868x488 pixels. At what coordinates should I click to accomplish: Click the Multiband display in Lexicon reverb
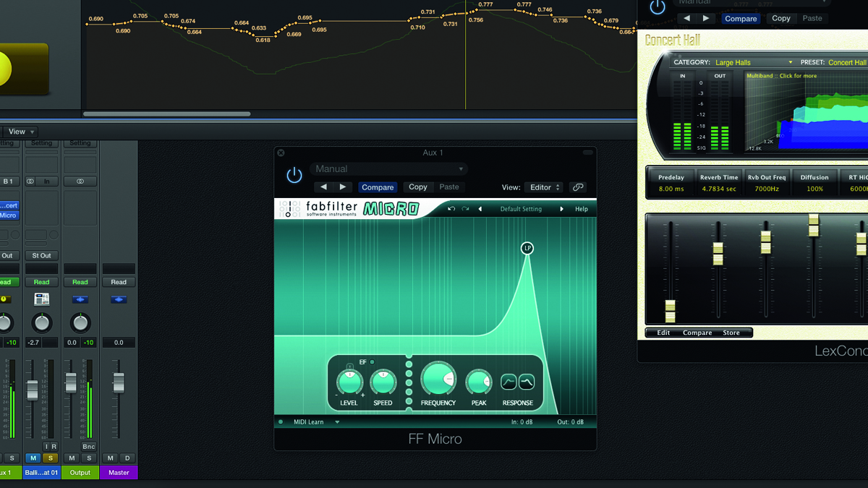806,112
